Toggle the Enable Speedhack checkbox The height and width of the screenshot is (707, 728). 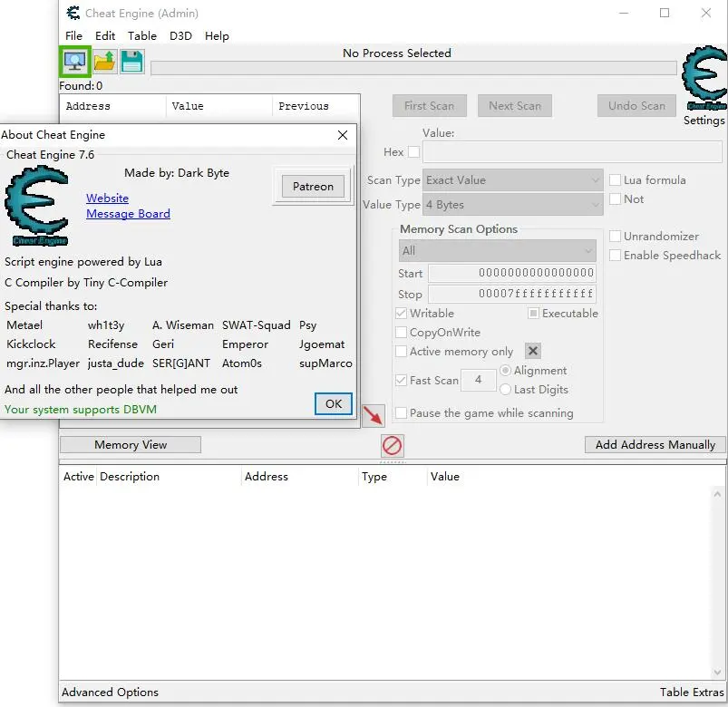616,256
